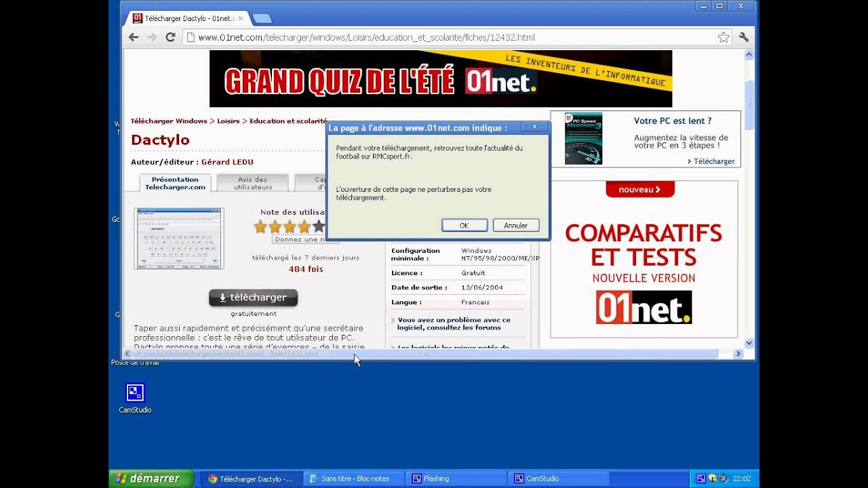The image size is (868, 488).
Task: Click OK in the 01net dialog
Action: pos(464,226)
